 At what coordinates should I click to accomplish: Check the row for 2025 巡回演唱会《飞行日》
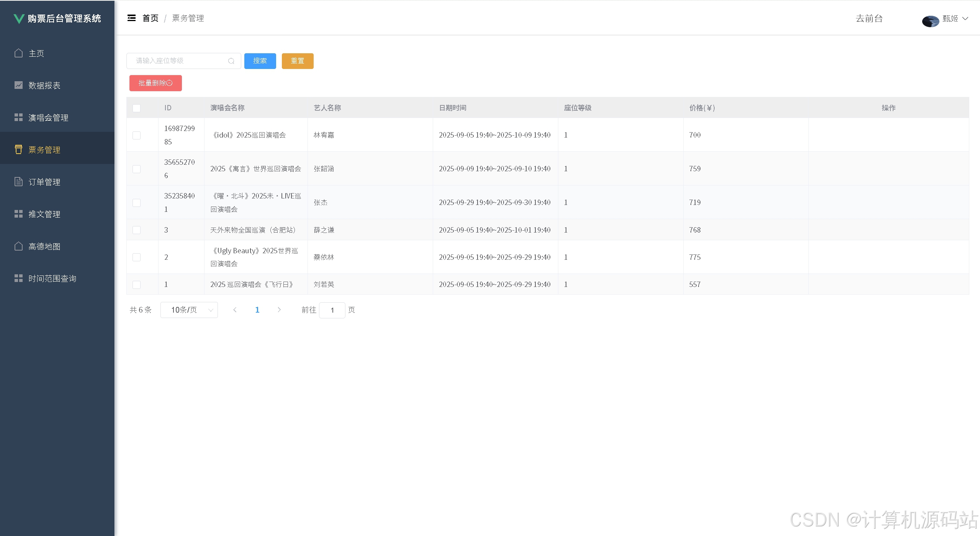136,285
